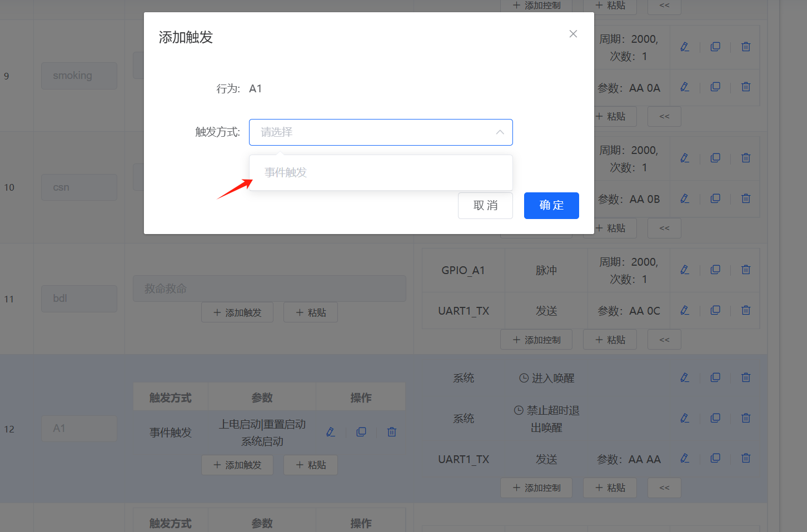Copy the UART1_TX 参数 AA AA control
The width and height of the screenshot is (807, 532).
(x=715, y=458)
